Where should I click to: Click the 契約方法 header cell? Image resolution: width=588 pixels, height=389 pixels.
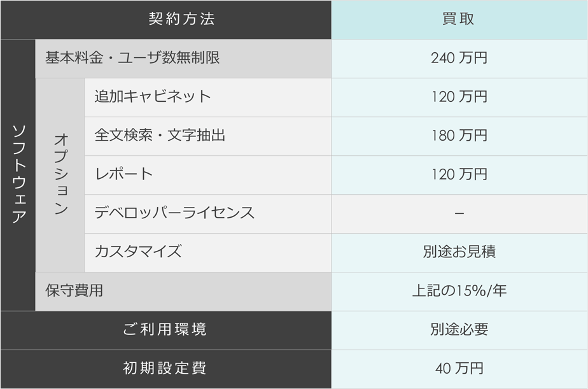[x=165, y=19]
